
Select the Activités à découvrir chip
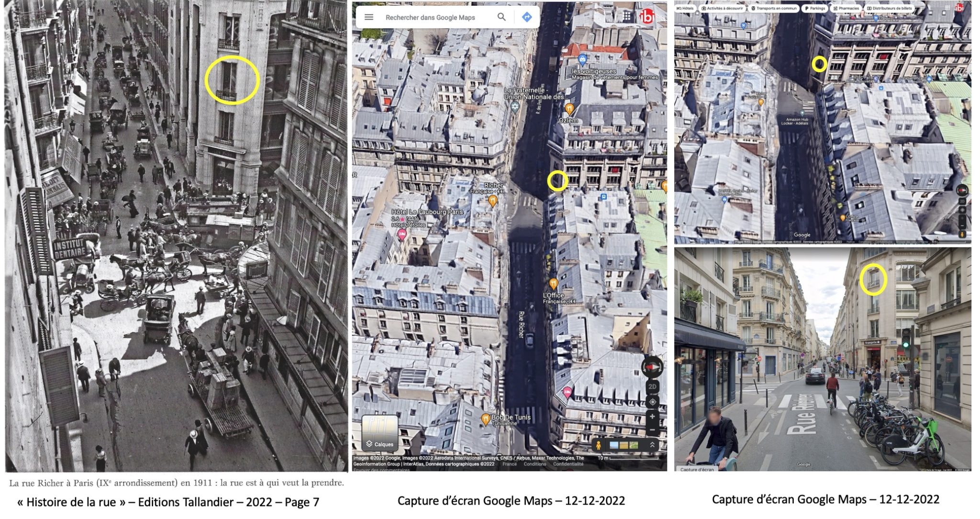[722, 8]
